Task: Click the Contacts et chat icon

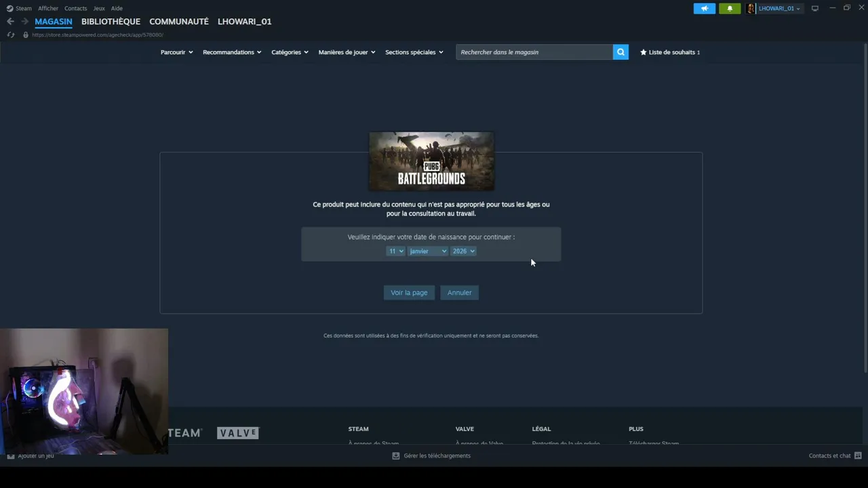Action: pos(858,455)
